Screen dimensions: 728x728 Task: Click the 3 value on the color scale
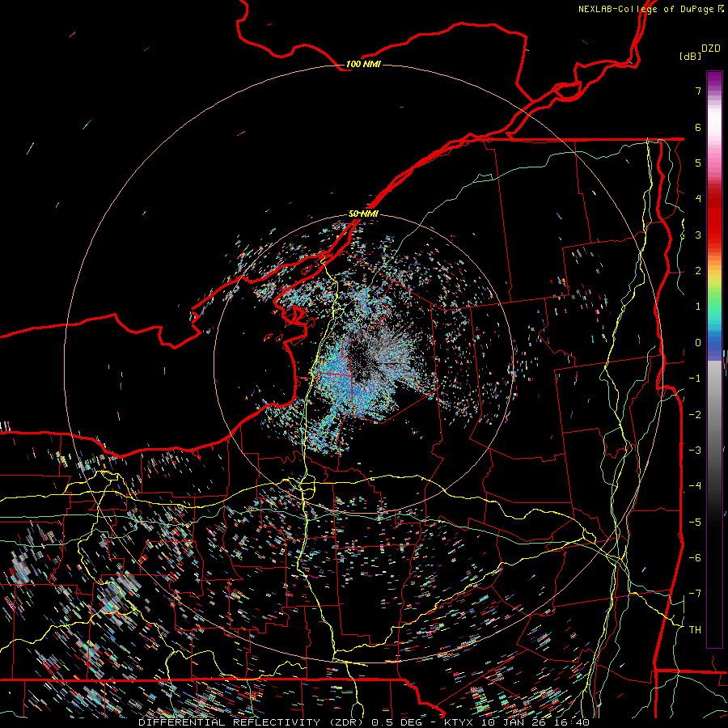[x=698, y=235]
